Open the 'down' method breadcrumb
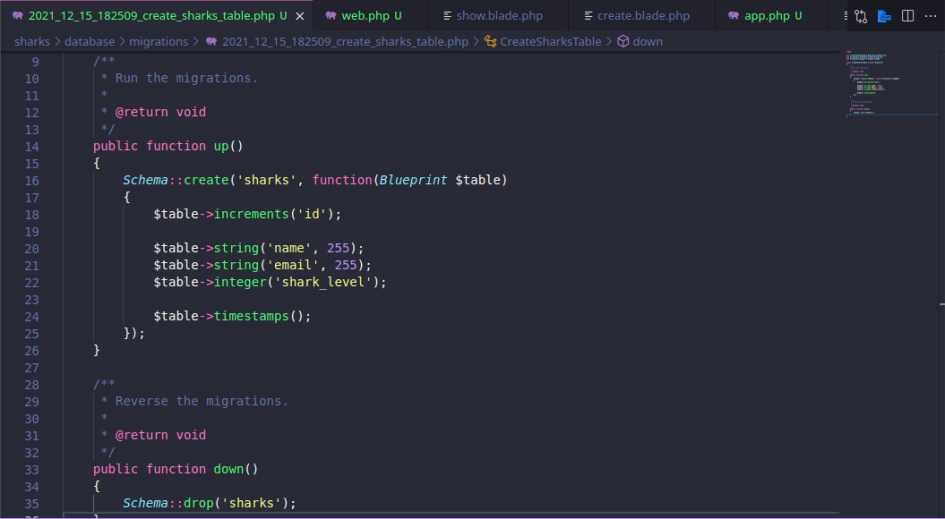 tap(647, 42)
